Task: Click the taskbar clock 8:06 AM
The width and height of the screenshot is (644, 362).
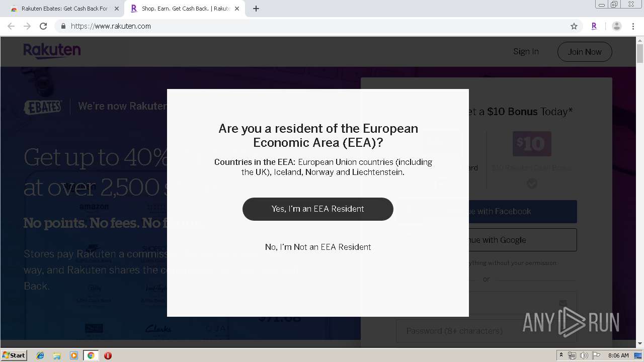Action: [x=618, y=355]
